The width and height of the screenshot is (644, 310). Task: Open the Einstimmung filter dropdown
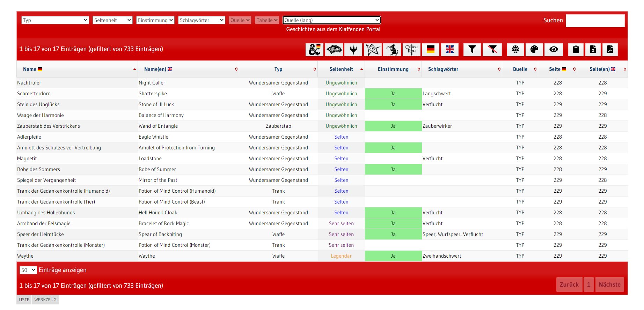155,20
